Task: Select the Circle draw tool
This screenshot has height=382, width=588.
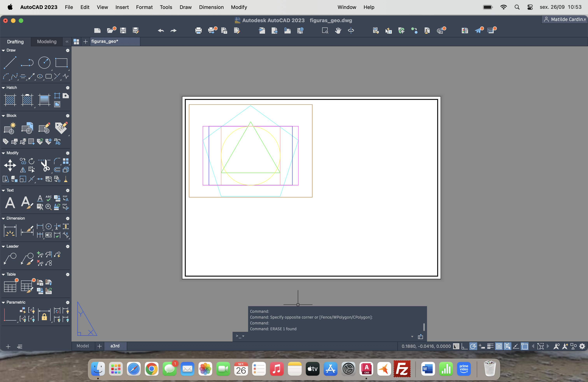Action: click(44, 62)
